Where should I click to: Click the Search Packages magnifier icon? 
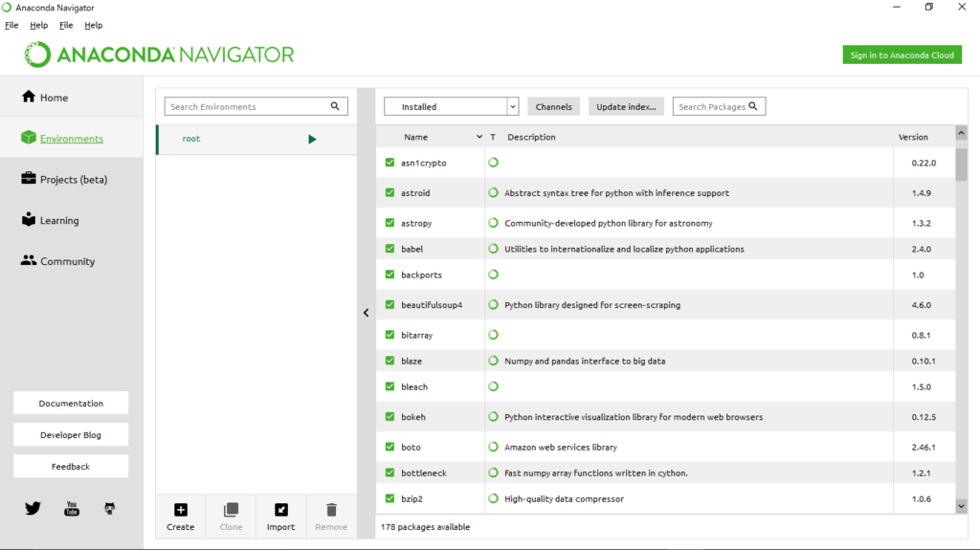(x=753, y=106)
